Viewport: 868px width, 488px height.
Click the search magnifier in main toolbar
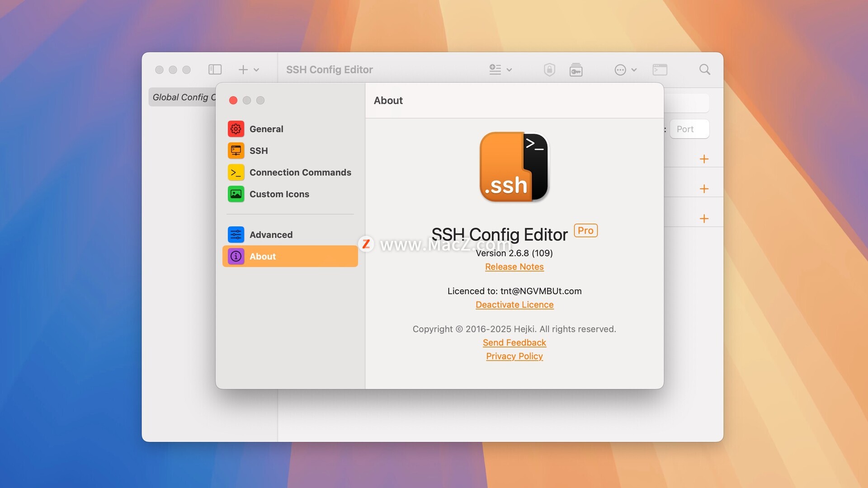click(x=705, y=70)
